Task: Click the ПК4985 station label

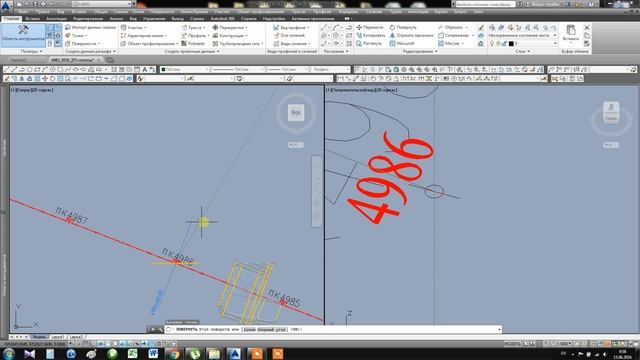Action: point(284,298)
